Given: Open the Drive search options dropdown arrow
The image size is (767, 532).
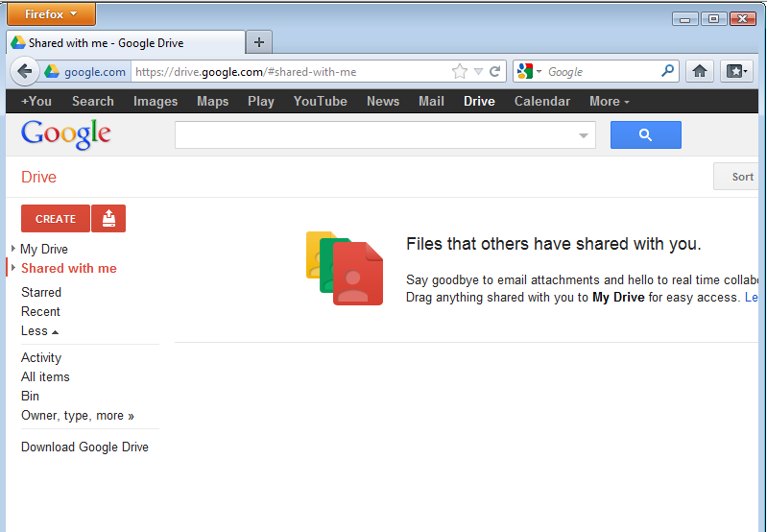Looking at the screenshot, I should (583, 135).
